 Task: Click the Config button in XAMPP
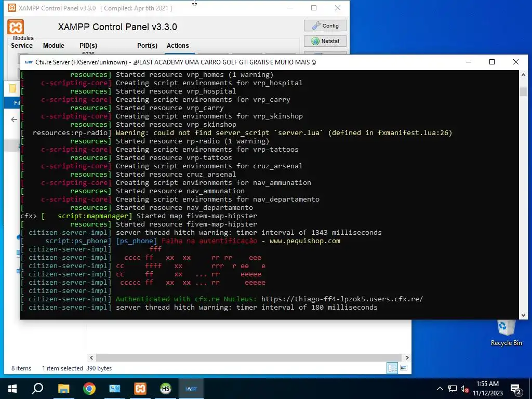(325, 26)
